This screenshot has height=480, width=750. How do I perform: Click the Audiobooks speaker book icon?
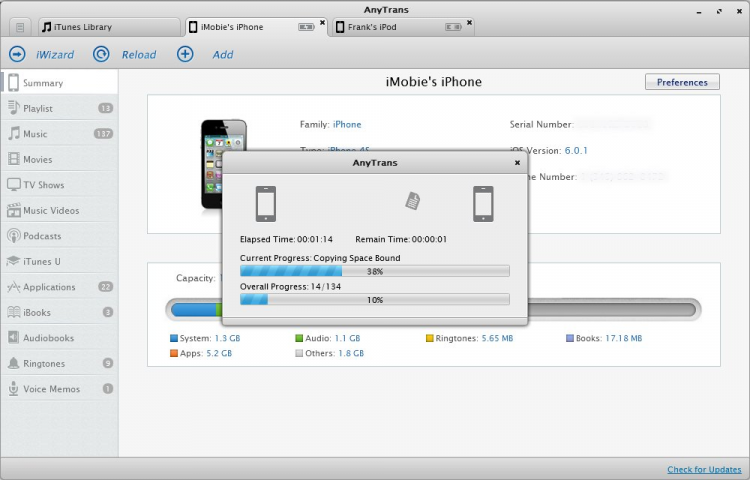point(13,338)
